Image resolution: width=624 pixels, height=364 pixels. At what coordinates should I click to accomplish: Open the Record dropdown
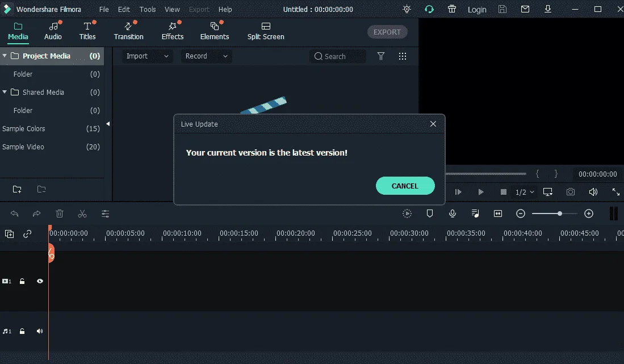[x=206, y=56]
